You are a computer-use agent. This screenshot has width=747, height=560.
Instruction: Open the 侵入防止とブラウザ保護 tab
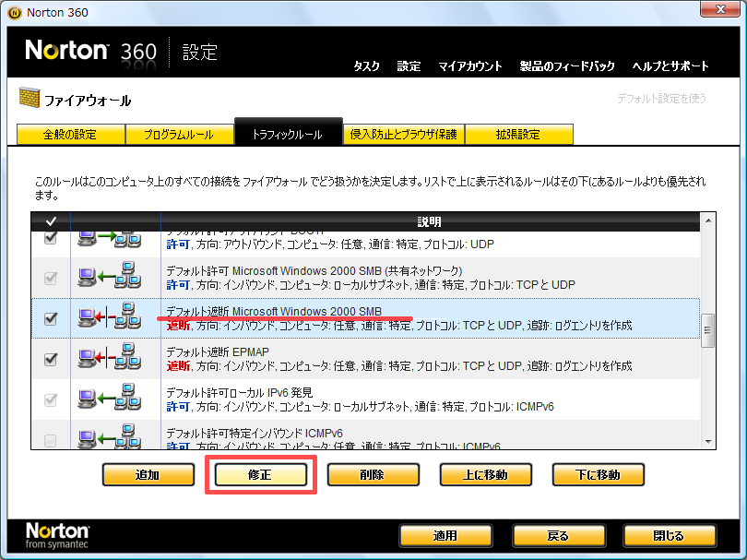tap(403, 135)
